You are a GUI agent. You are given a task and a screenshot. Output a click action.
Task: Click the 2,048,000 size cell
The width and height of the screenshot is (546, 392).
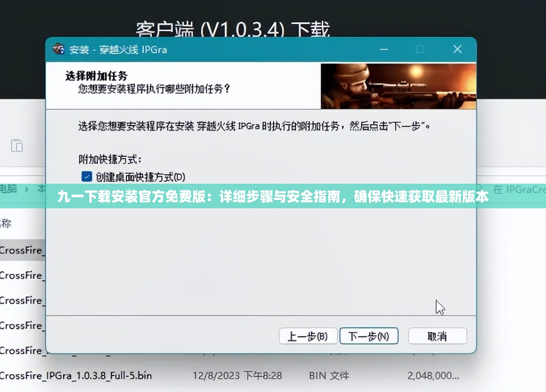point(433,375)
